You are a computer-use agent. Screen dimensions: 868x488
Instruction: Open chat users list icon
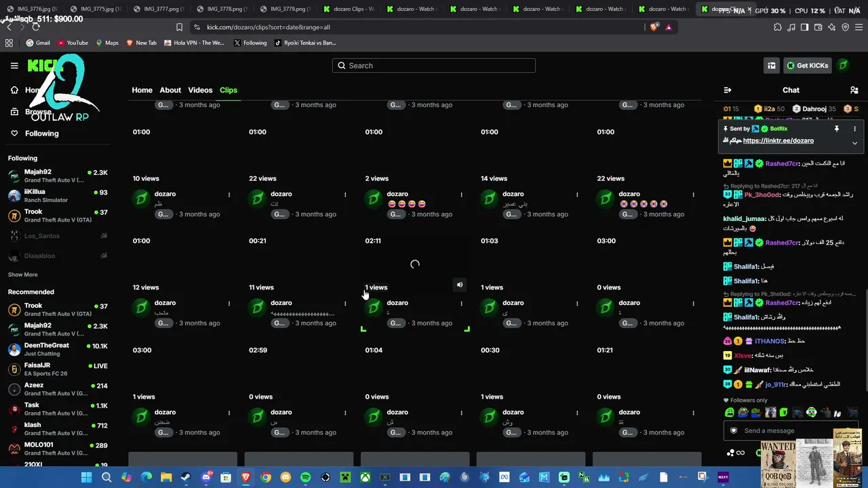point(854,90)
